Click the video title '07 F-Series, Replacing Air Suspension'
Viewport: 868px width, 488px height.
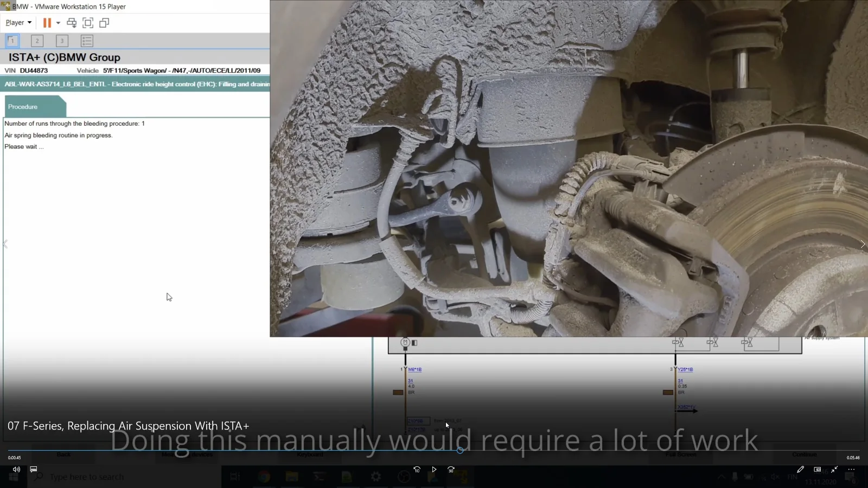(x=128, y=426)
